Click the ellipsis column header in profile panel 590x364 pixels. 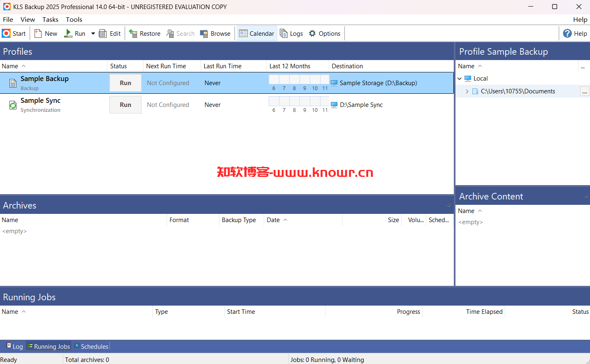coord(583,67)
